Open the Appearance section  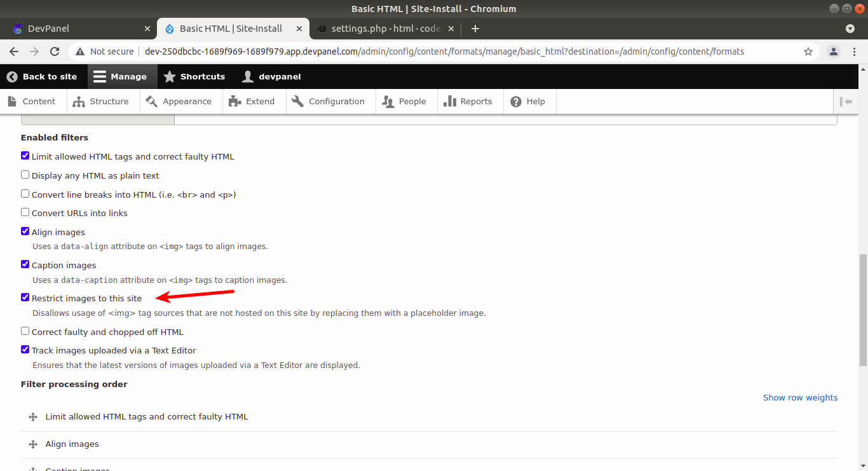[x=151, y=101]
